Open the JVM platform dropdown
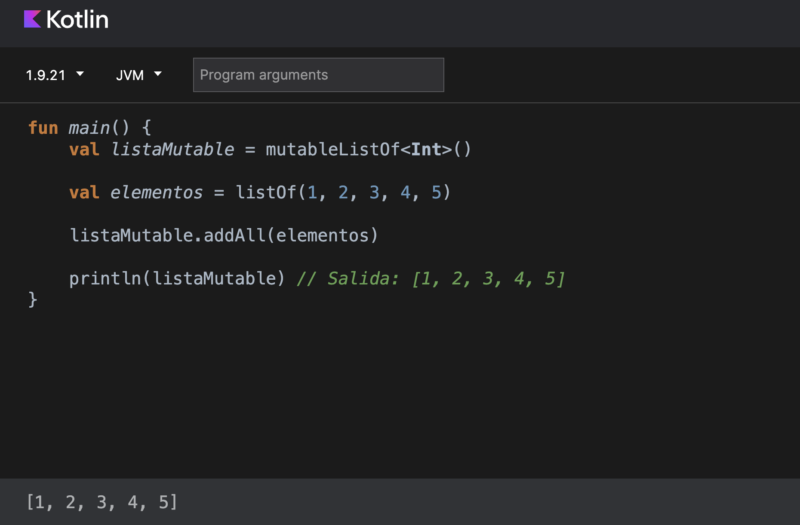This screenshot has width=800, height=525. [138, 75]
